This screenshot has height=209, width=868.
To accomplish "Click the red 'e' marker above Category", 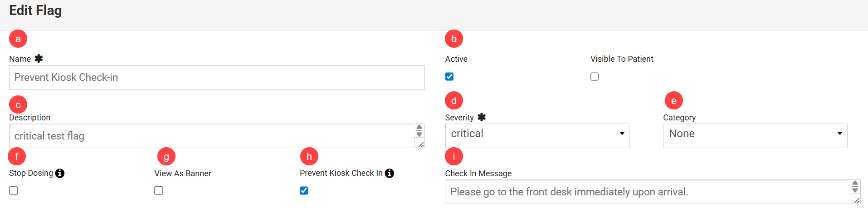I will pos(674,101).
